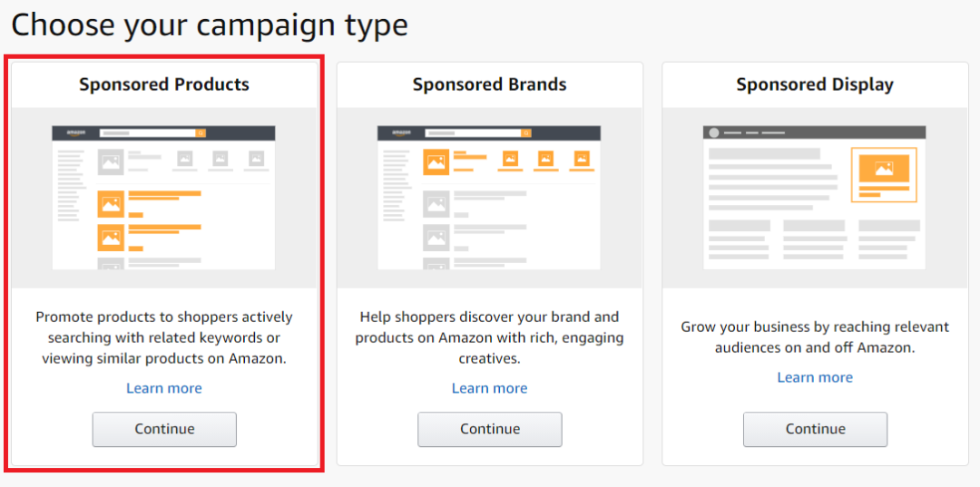Click the Sponsored Products card title

tap(164, 85)
